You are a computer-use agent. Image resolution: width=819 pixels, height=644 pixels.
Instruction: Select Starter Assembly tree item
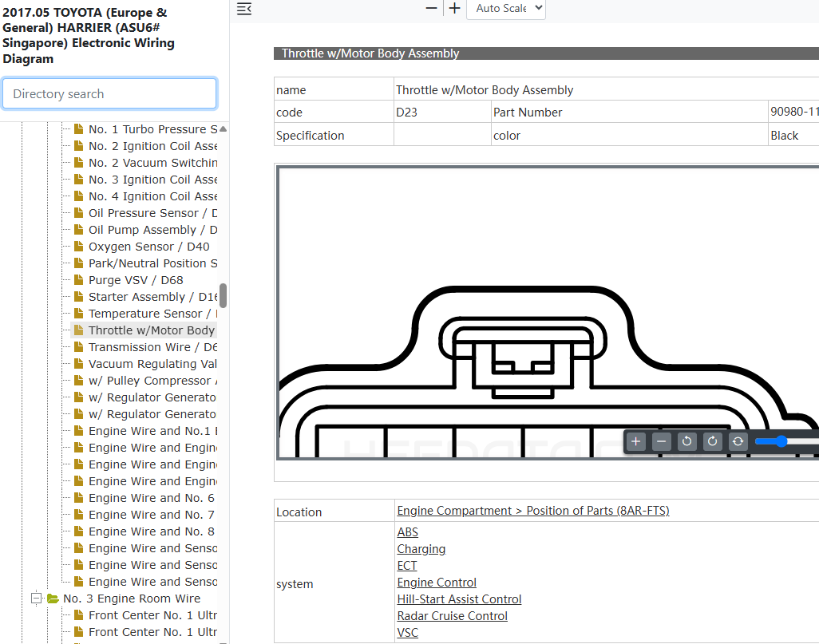click(x=152, y=296)
